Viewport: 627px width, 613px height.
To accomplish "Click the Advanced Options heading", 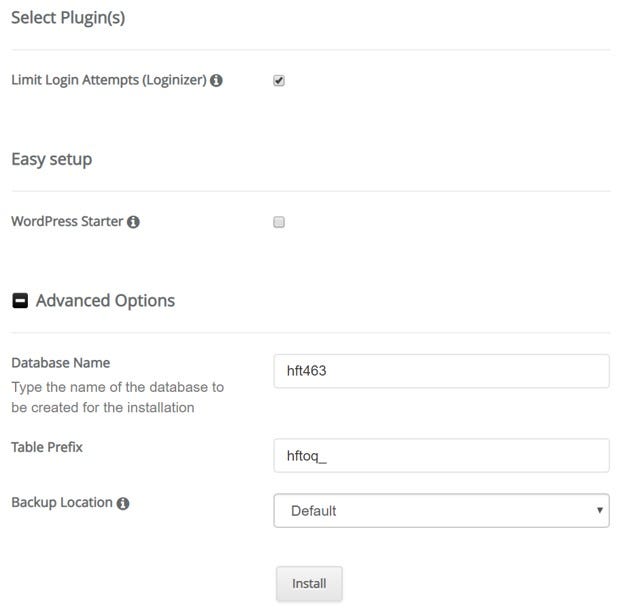I will coord(105,301).
